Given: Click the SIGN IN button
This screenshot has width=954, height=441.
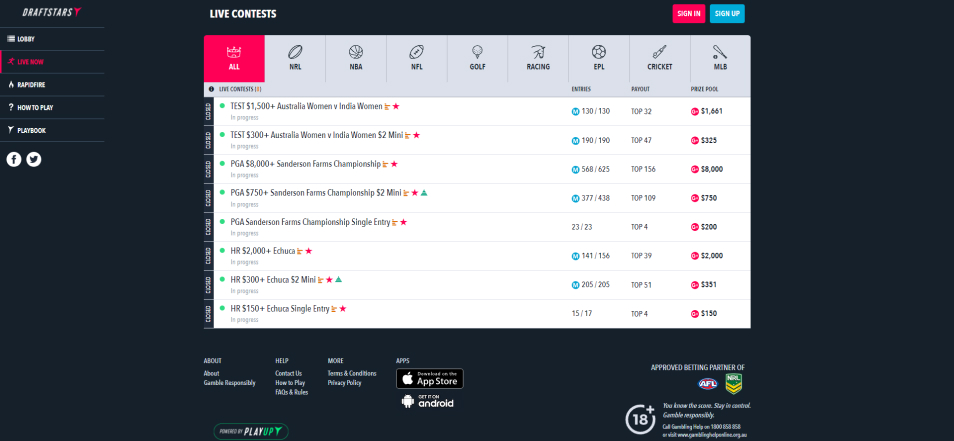Looking at the screenshot, I should click(x=688, y=13).
